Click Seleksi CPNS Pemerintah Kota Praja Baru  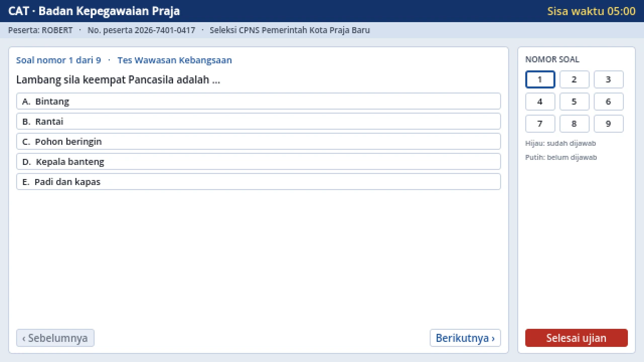(290, 30)
